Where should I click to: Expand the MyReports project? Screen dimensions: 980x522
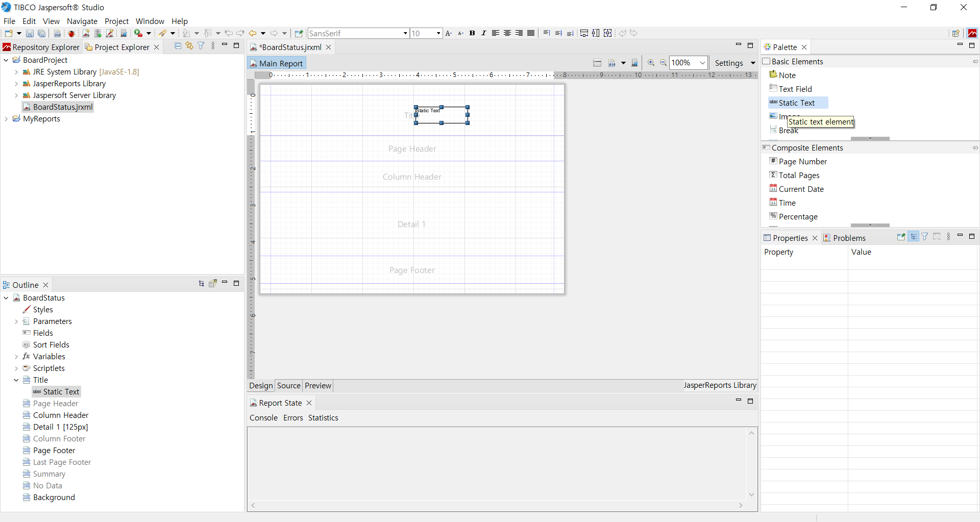click(6, 119)
